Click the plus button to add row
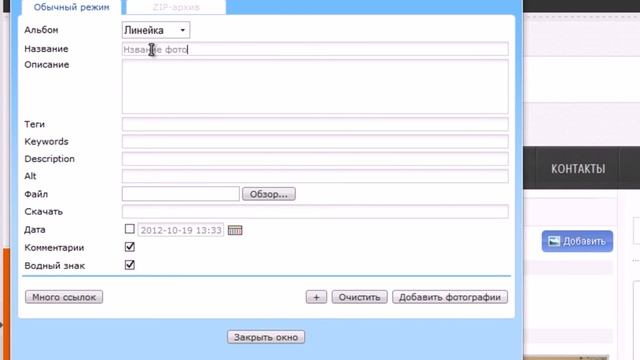The width and height of the screenshot is (640, 360). point(316,297)
